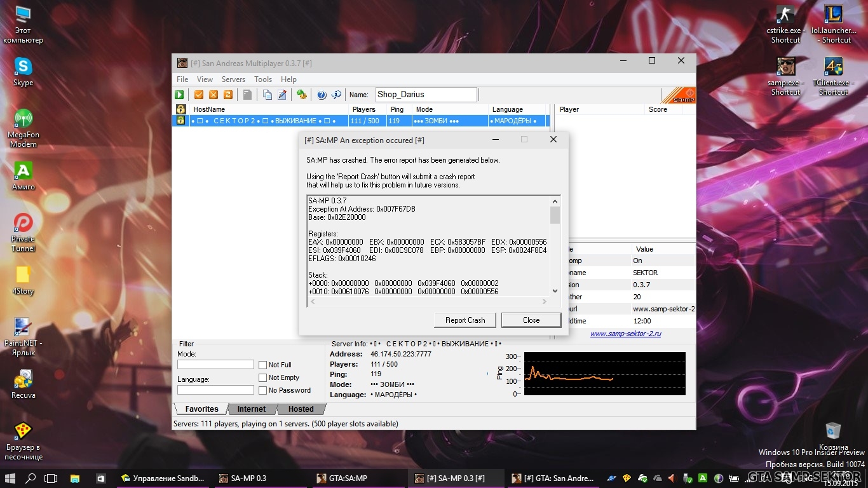Screen dimensions: 868x488
Task: Click crash report vertical scrollbar down arrow
Action: (x=555, y=291)
